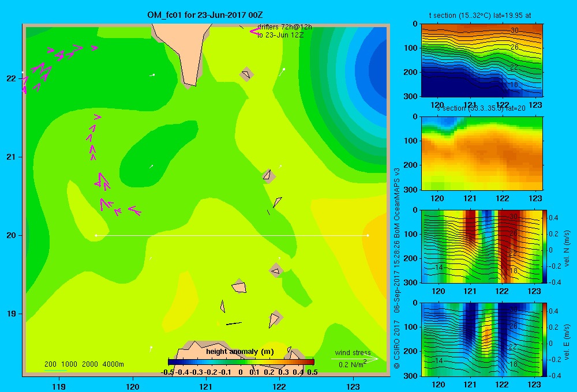Click the 26 isotherm label in the t section
The height and width of the screenshot is (392, 577).
point(515,47)
